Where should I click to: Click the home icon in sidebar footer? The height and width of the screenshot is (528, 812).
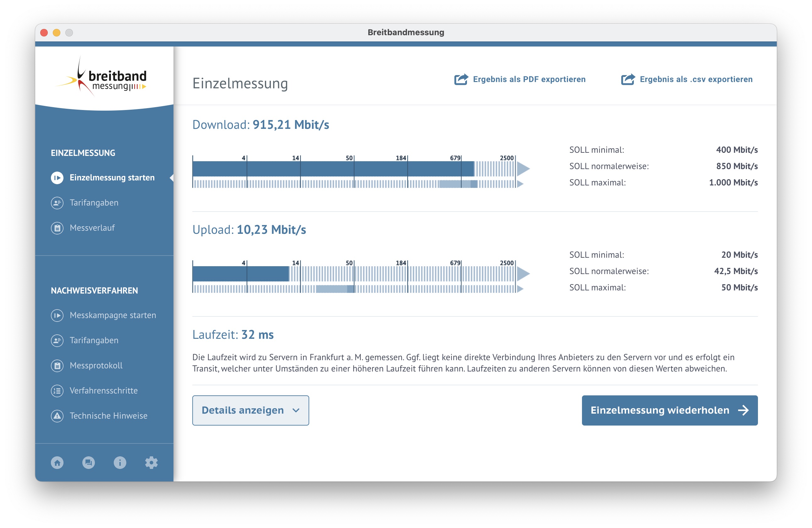[x=57, y=462]
